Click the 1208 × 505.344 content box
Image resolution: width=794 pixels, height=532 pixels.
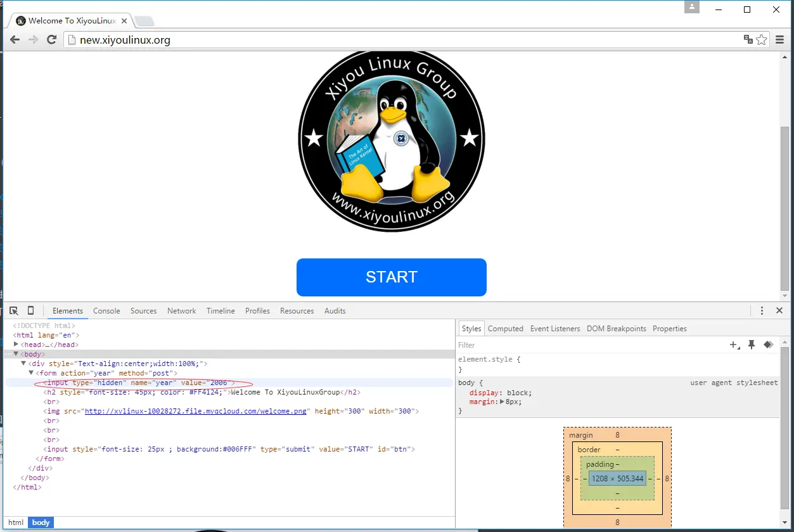click(617, 479)
